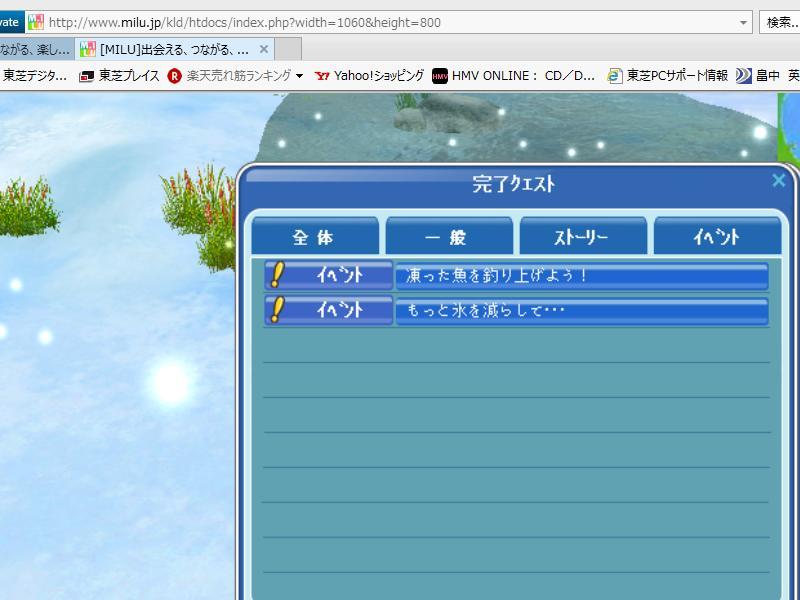This screenshot has width=800, height=600.
Task: Click exclamation icon of もっと氷を quest
Action: (x=277, y=310)
